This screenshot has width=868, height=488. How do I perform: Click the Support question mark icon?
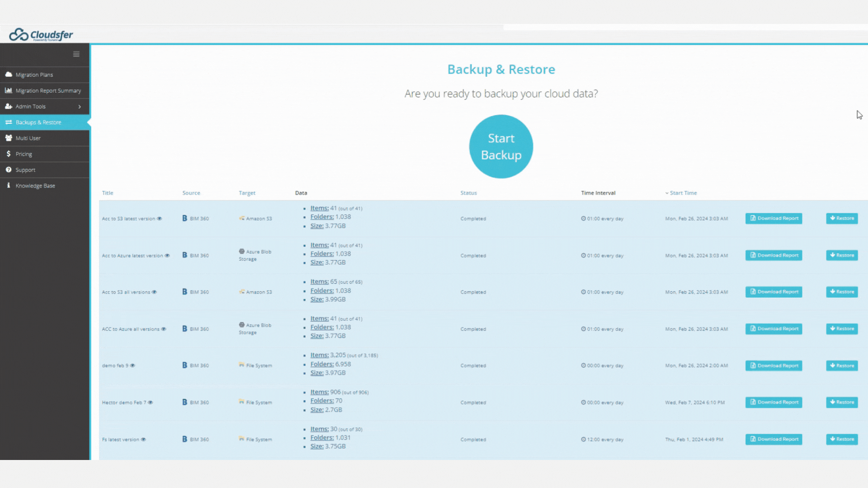[9, 170]
